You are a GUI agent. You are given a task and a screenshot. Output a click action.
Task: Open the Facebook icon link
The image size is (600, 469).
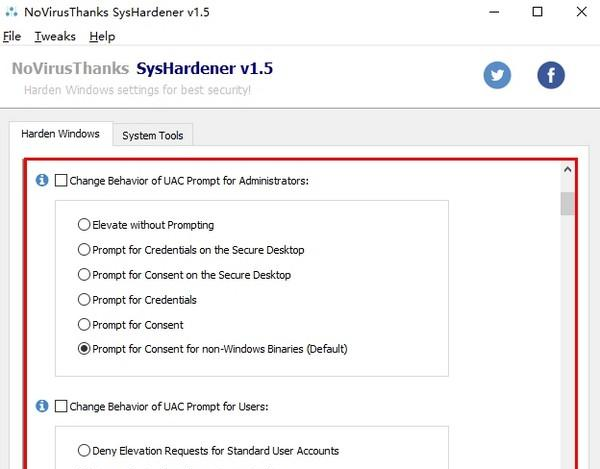[551, 75]
